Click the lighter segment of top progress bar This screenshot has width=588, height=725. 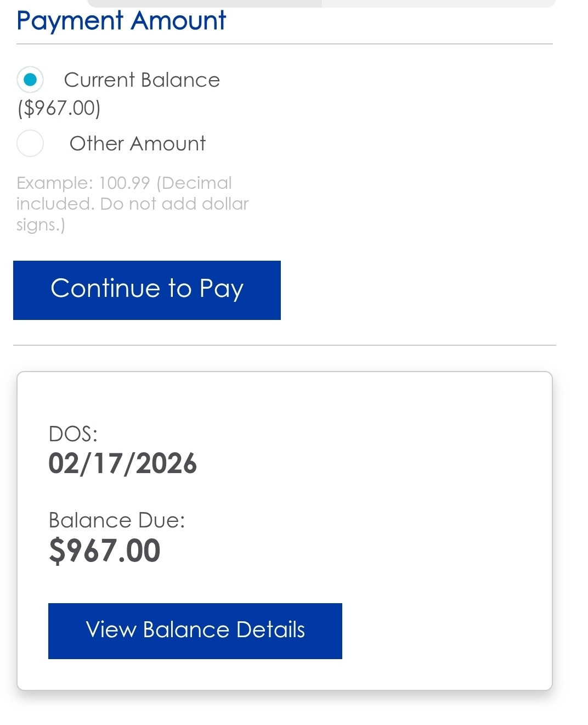click(x=439, y=3)
